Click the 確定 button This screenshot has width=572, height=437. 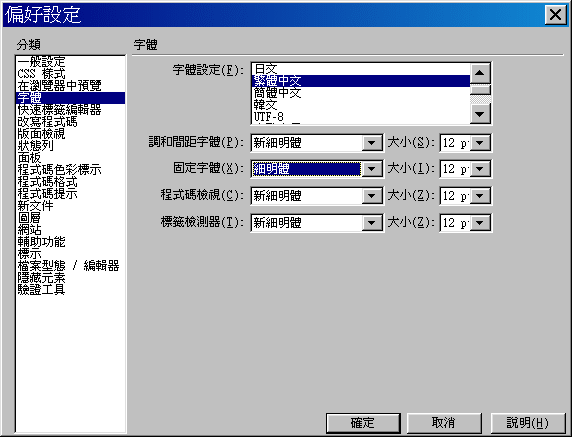pos(363,423)
